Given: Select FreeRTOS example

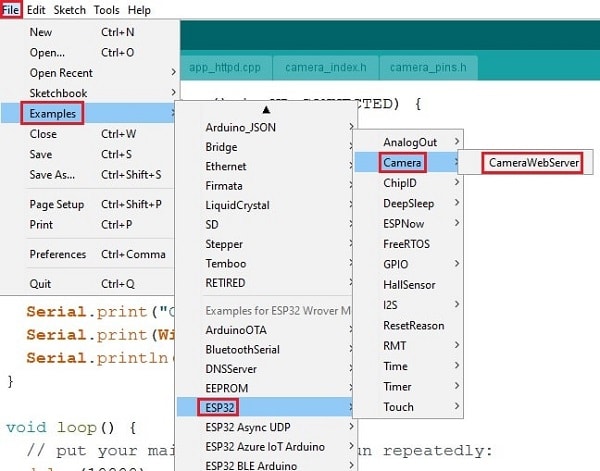Looking at the screenshot, I should pos(408,244).
